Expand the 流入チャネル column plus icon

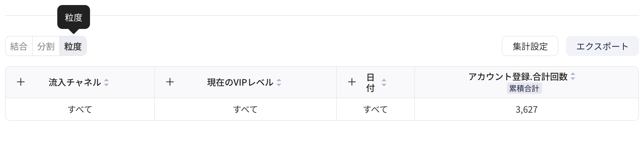21,82
